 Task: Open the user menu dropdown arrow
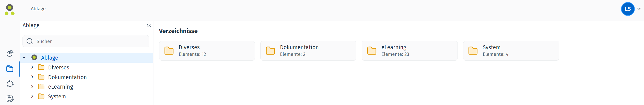tap(639, 9)
